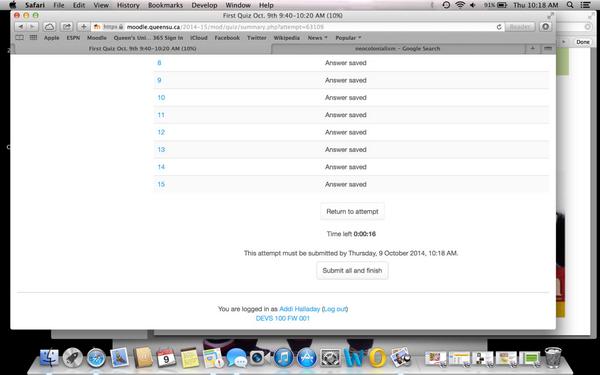Screen dimensions: 600x375
Task: Open the History menu
Action: (128, 5)
